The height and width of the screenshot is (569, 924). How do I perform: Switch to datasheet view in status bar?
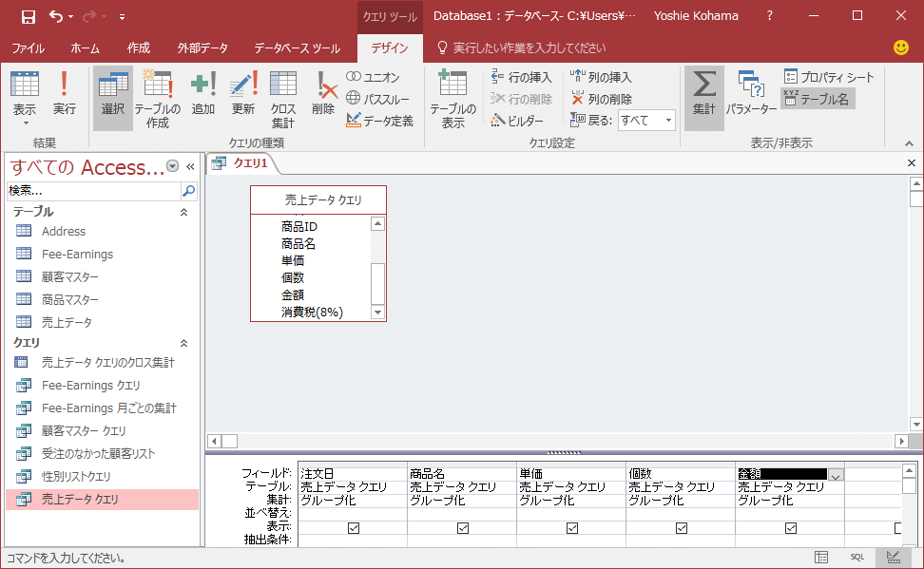pos(821,558)
